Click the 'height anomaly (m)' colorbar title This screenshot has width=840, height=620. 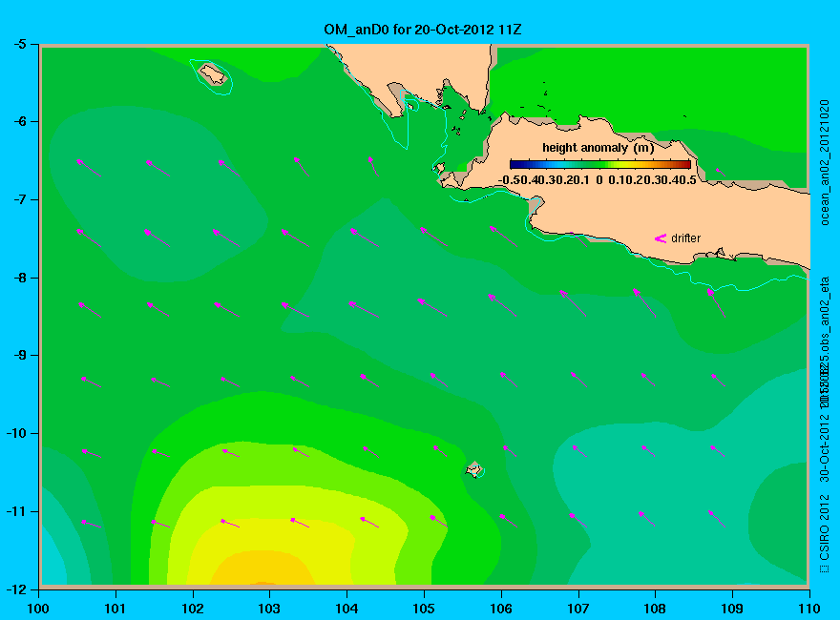(x=598, y=148)
